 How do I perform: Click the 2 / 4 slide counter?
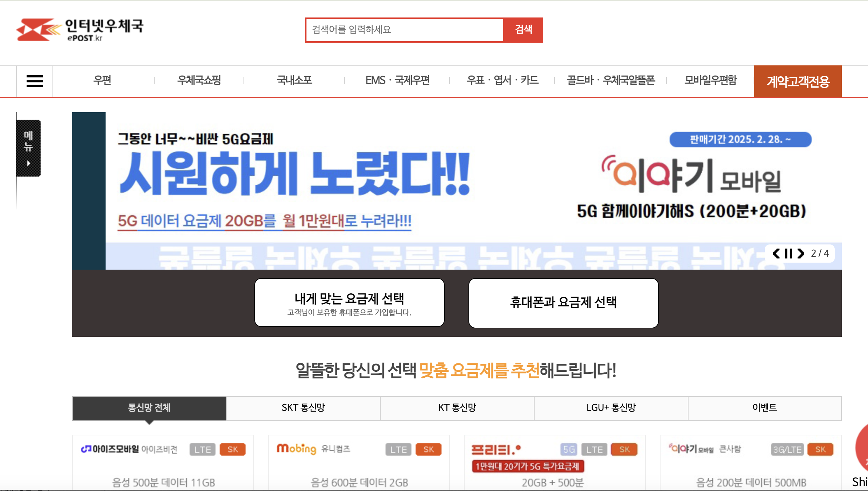pyautogui.click(x=820, y=253)
